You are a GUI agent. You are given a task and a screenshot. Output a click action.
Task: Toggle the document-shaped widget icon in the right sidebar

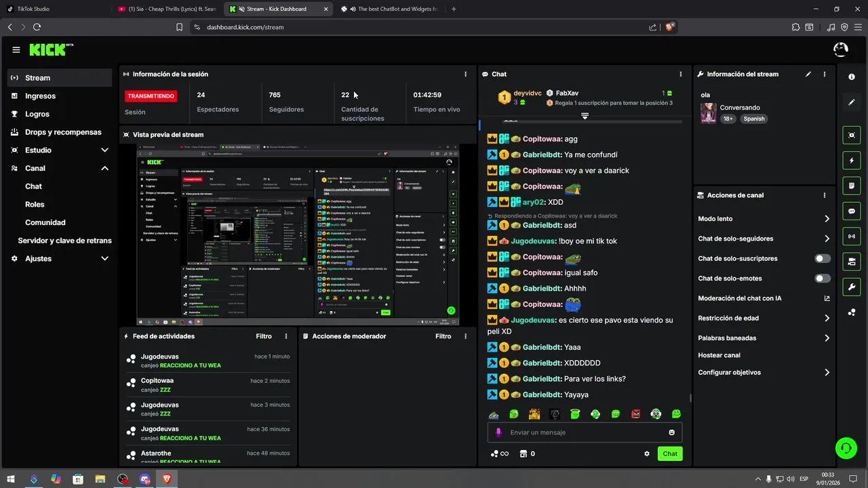coord(852,186)
